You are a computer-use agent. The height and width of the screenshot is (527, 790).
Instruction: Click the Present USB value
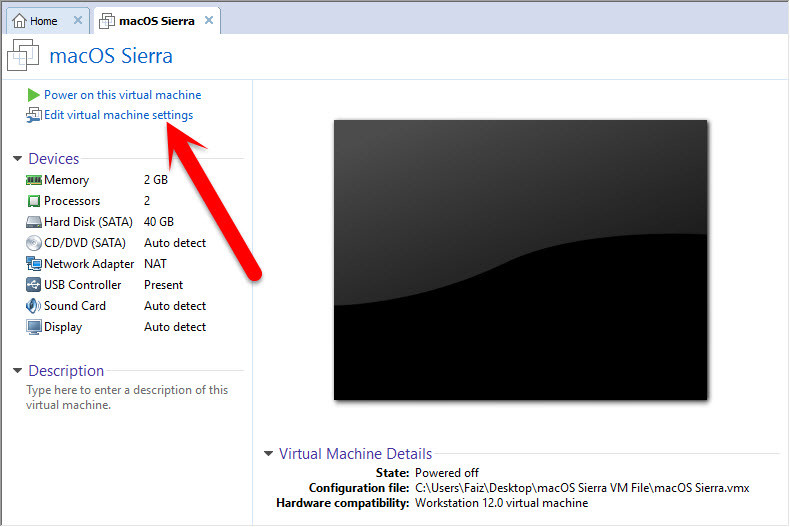tap(163, 285)
